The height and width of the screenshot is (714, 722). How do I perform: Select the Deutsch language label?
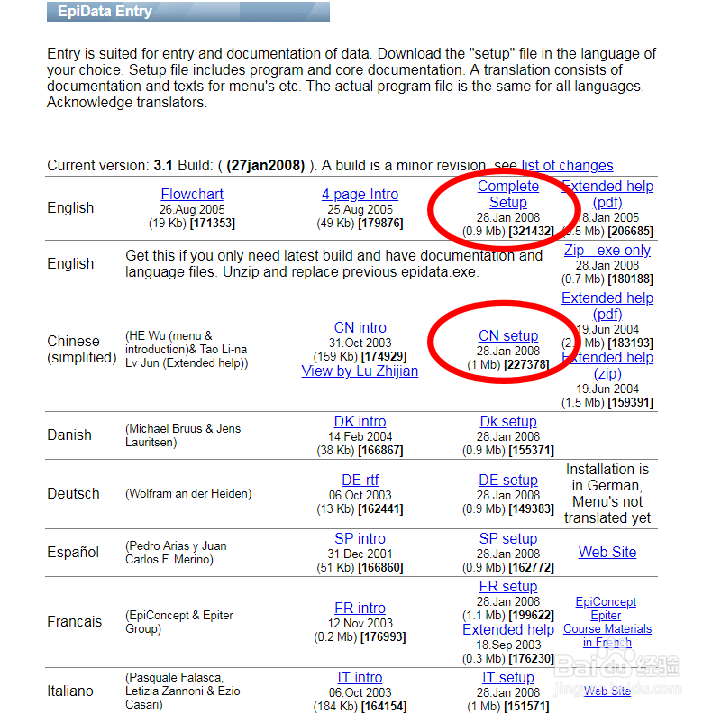73,493
